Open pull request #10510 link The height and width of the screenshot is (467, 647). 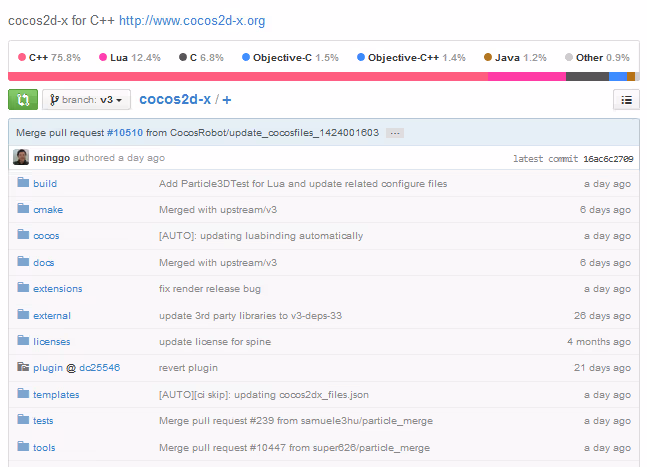125,132
